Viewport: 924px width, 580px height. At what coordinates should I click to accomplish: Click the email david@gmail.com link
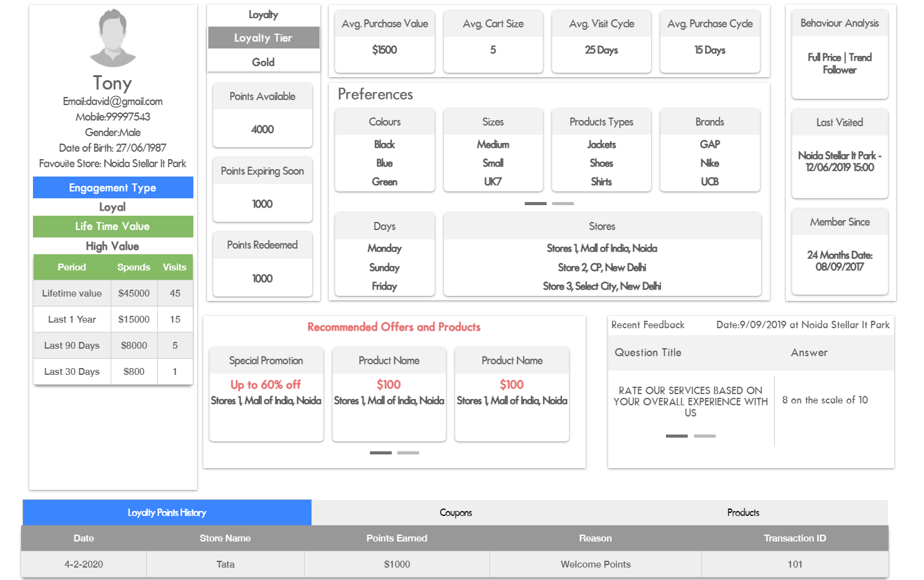[113, 101]
